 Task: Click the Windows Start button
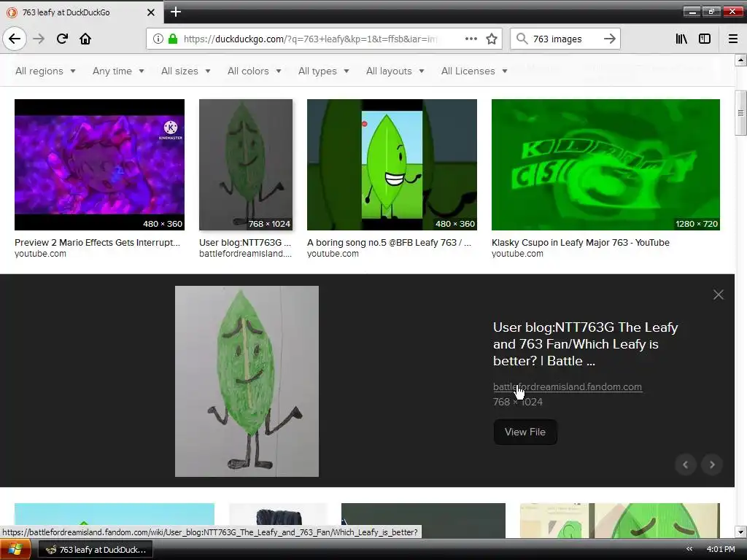tap(15, 550)
